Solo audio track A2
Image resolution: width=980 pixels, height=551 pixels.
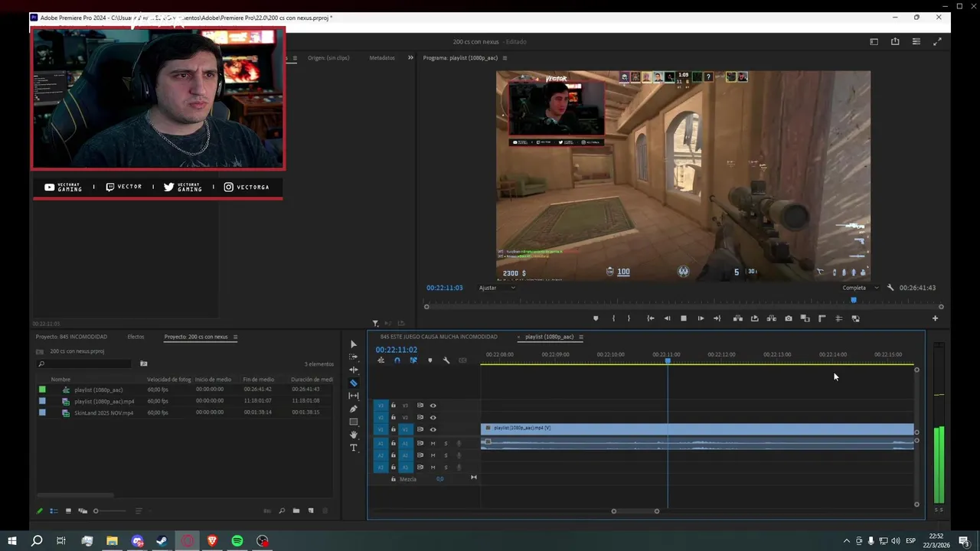446,455
